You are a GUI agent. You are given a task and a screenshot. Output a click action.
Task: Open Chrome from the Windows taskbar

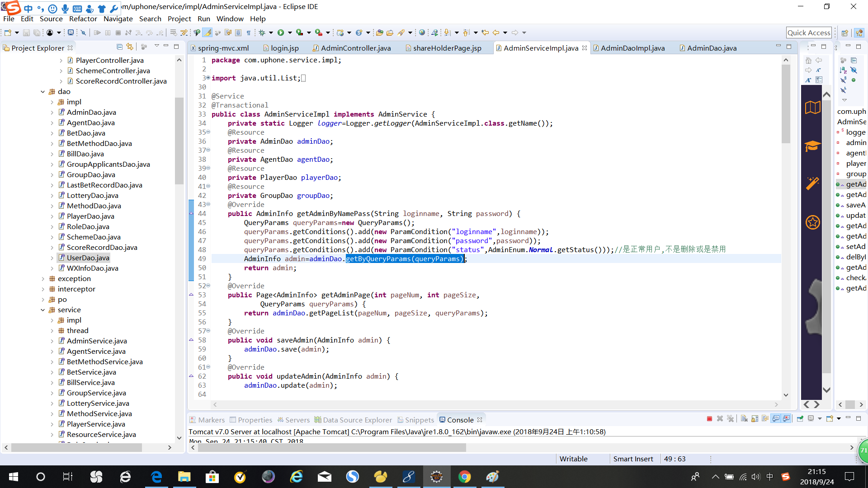464,477
